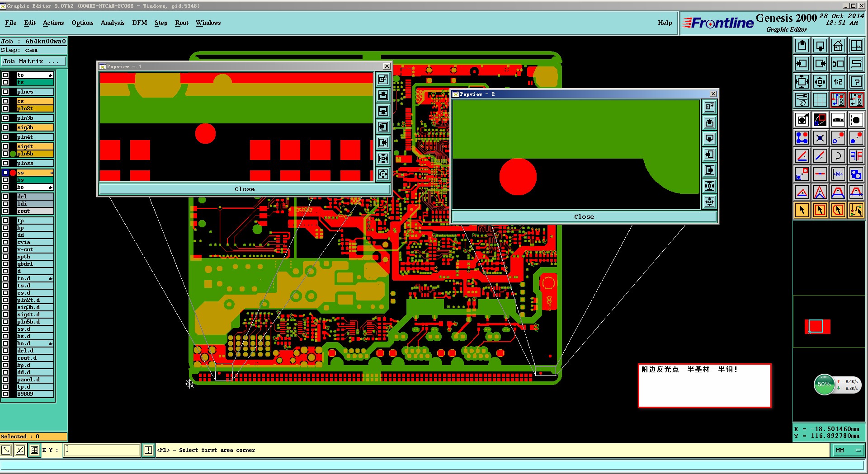Select the polygon area selection tool

coord(838,210)
